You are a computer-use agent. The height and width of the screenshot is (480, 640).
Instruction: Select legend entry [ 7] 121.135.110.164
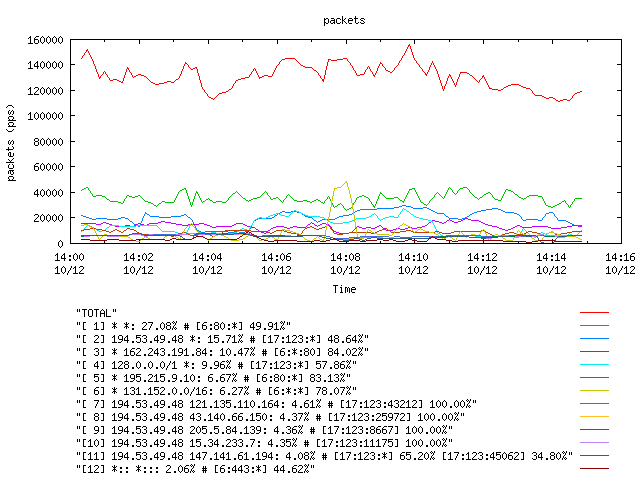click(276, 404)
